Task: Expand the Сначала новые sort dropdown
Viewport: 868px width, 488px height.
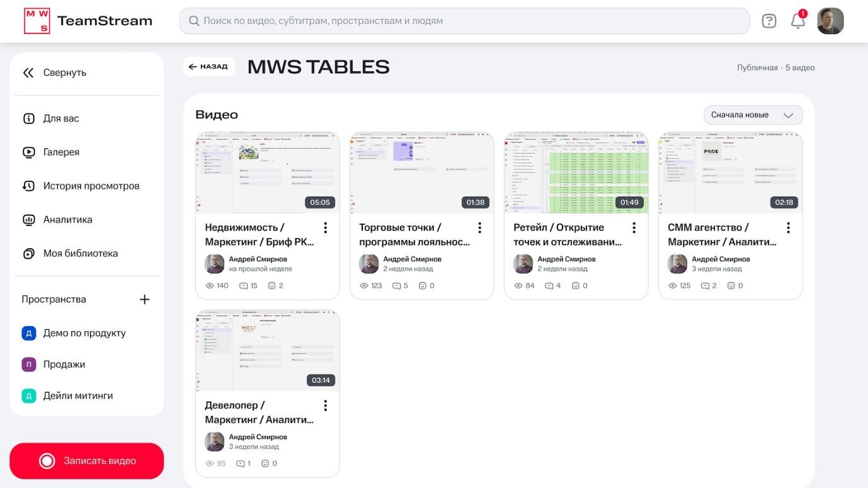Action: (753, 115)
